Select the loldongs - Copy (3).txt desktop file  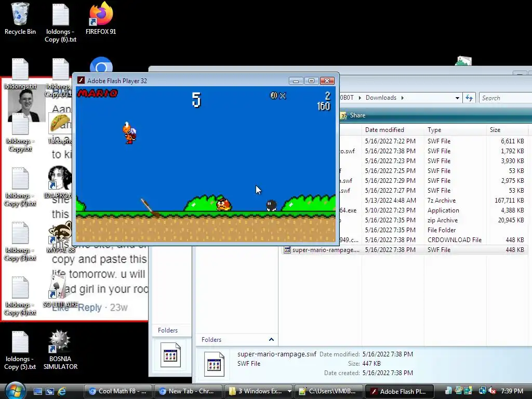[x=20, y=241]
